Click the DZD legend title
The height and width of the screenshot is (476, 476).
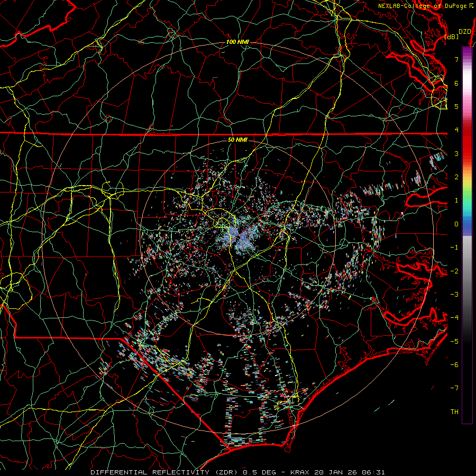465,31
